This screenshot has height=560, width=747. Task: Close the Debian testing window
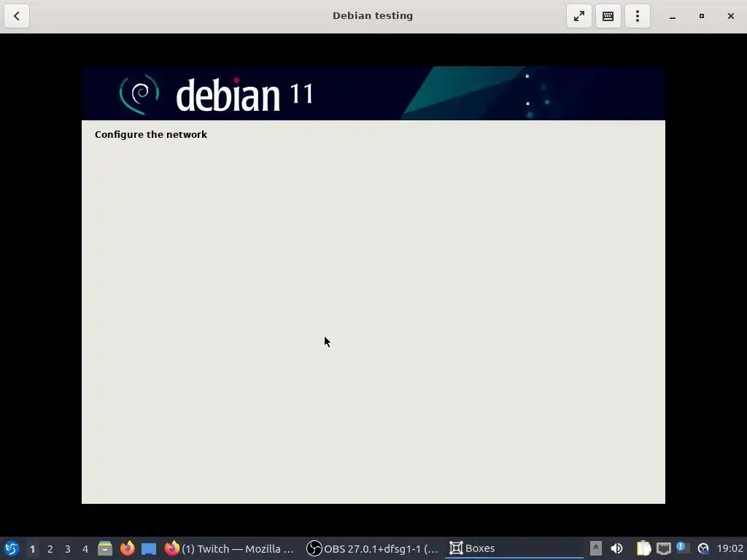click(731, 16)
